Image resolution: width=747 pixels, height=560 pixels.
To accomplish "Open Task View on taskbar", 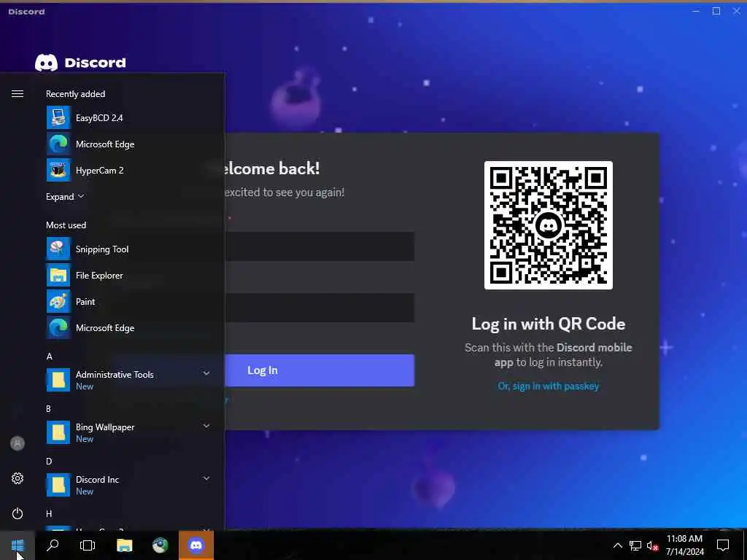I will [x=88, y=545].
